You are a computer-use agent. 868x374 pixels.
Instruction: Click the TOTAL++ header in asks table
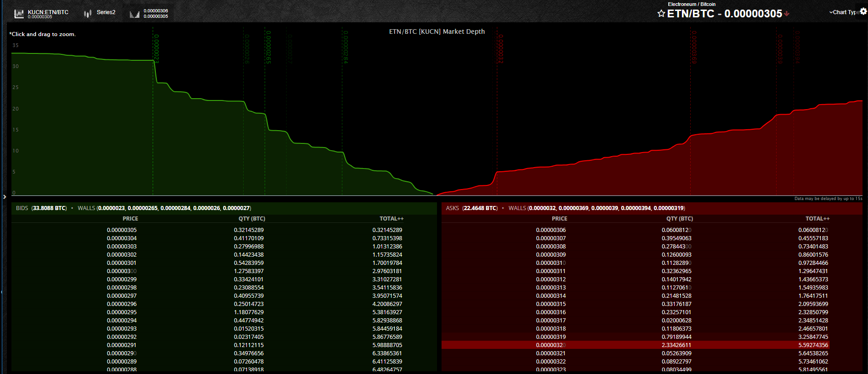817,219
